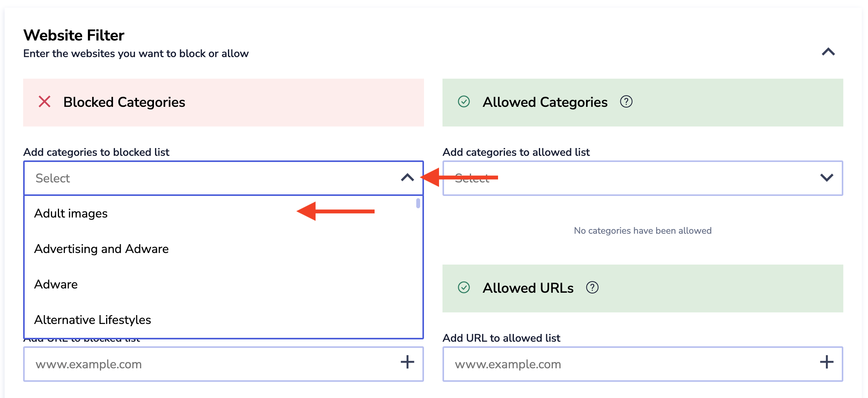Image resolution: width=868 pixels, height=398 pixels.
Task: Pick the Adware category option
Action: pos(56,285)
